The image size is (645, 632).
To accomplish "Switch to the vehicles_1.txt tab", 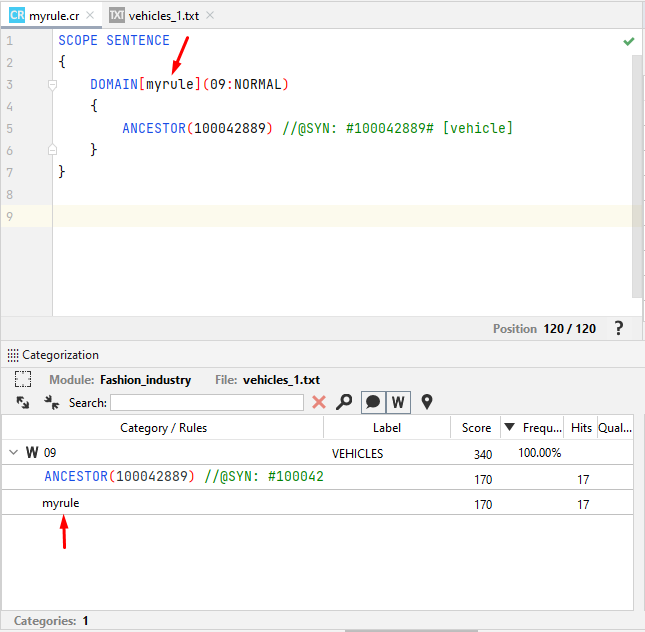I will [163, 16].
